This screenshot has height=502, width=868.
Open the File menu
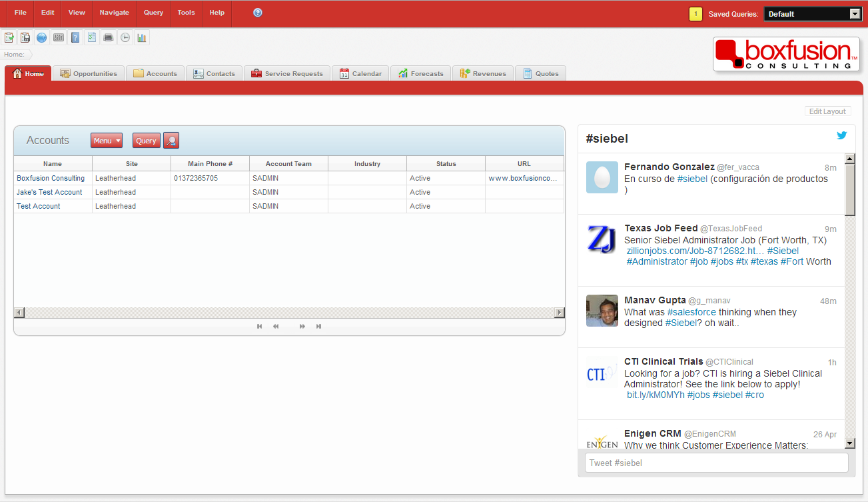tap(21, 13)
